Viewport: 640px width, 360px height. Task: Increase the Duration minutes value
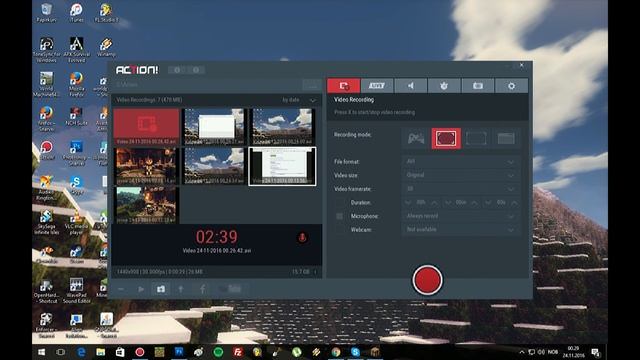tap(474, 202)
